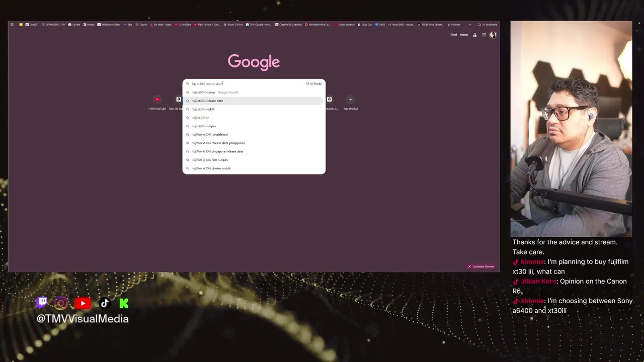Select suggestion "fujifilm xt30iii singapore release date"
Screen dimensions: 644x362
(x=254, y=151)
